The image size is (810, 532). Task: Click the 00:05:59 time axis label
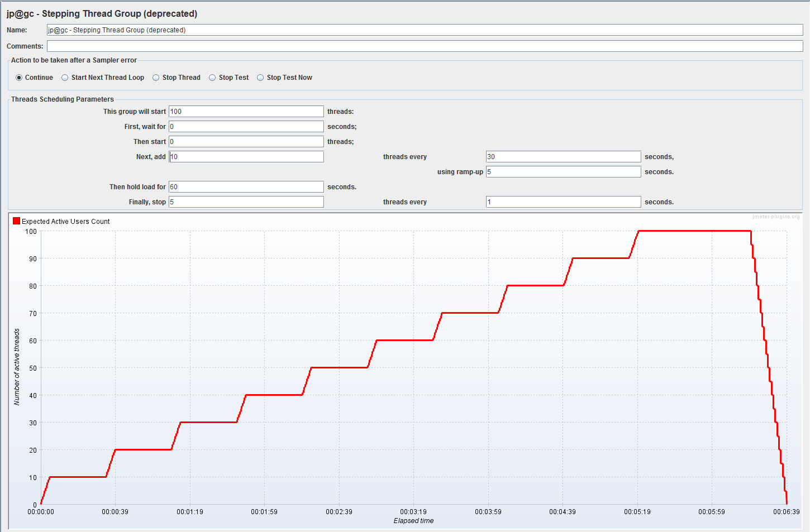[x=712, y=512]
